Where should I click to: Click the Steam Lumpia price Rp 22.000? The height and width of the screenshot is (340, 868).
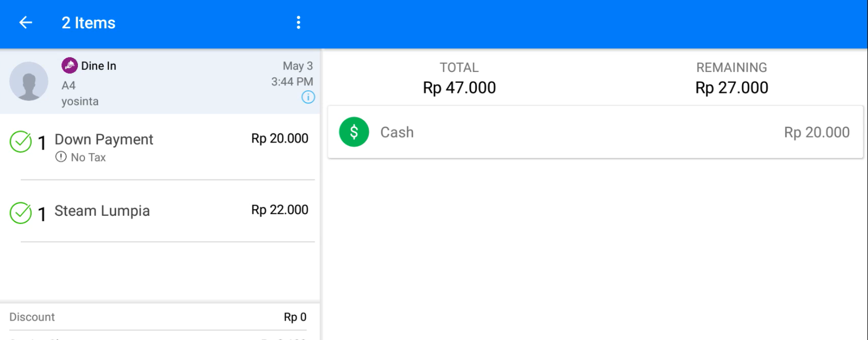click(x=280, y=210)
